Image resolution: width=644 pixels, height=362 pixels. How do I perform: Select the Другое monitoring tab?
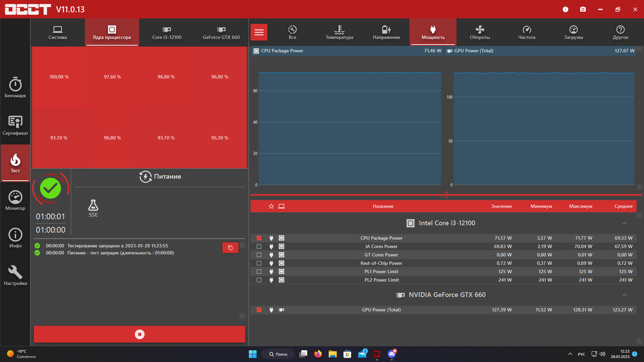coord(621,32)
